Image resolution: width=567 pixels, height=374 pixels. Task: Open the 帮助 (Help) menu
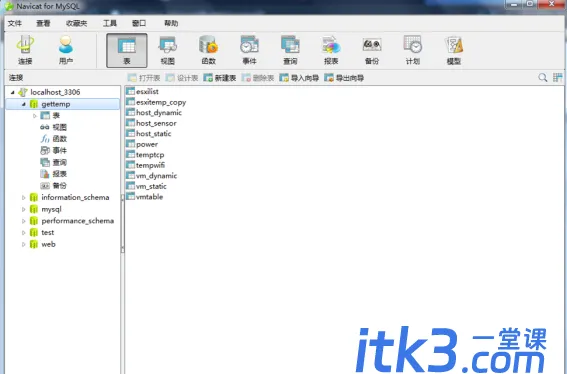tap(171, 24)
